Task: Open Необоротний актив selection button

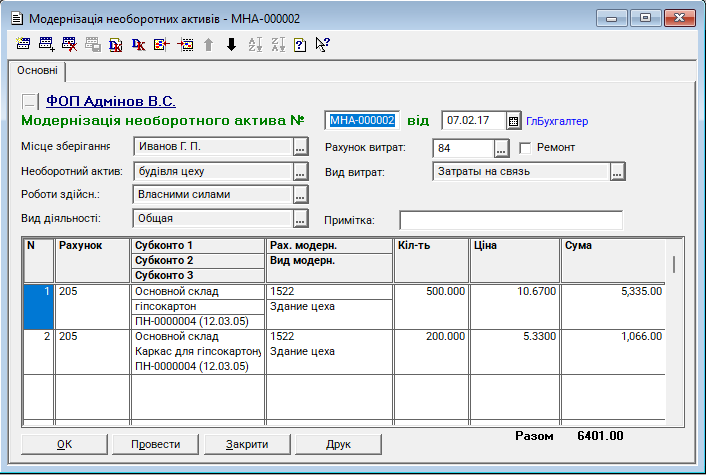Action: tap(300, 171)
